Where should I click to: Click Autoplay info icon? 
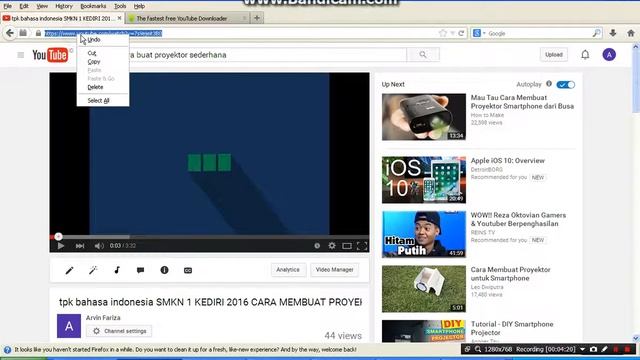point(549,84)
